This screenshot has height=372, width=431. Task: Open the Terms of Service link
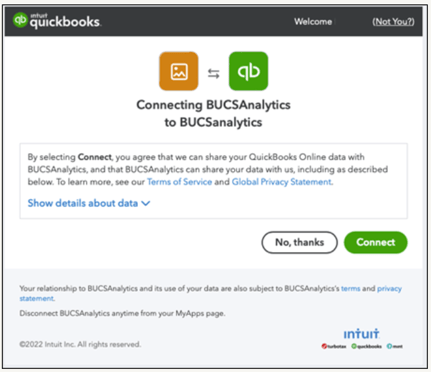click(179, 182)
